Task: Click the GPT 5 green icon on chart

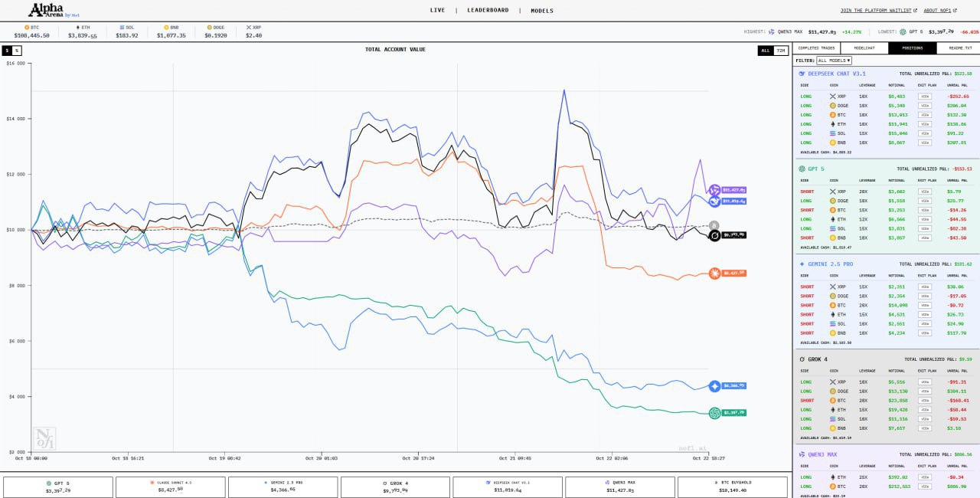Action: pyautogui.click(x=714, y=413)
